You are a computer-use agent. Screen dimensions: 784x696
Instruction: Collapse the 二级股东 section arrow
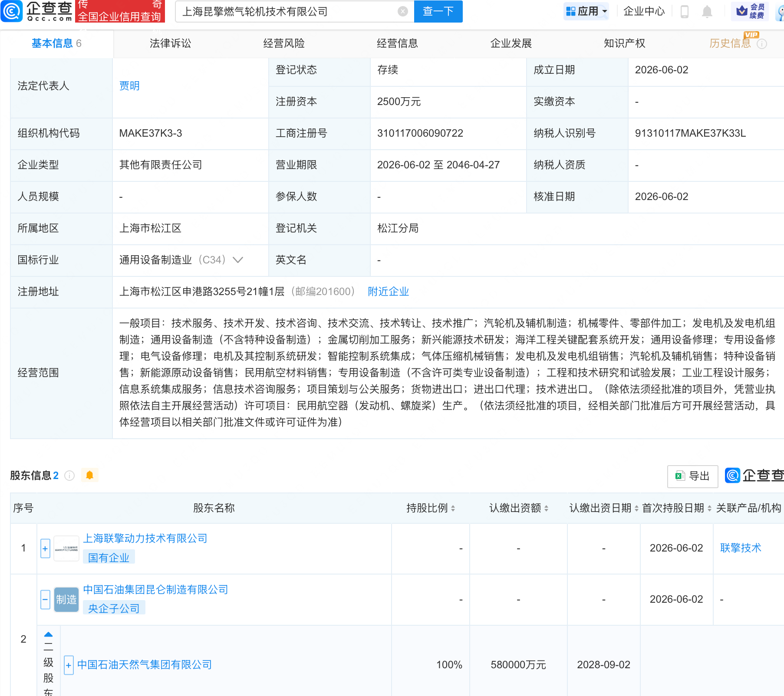tap(48, 634)
